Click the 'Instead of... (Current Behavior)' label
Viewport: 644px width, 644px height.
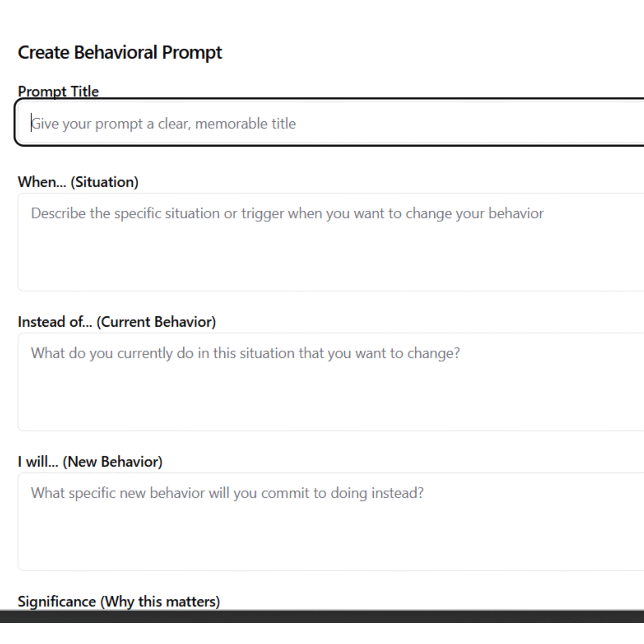click(117, 321)
